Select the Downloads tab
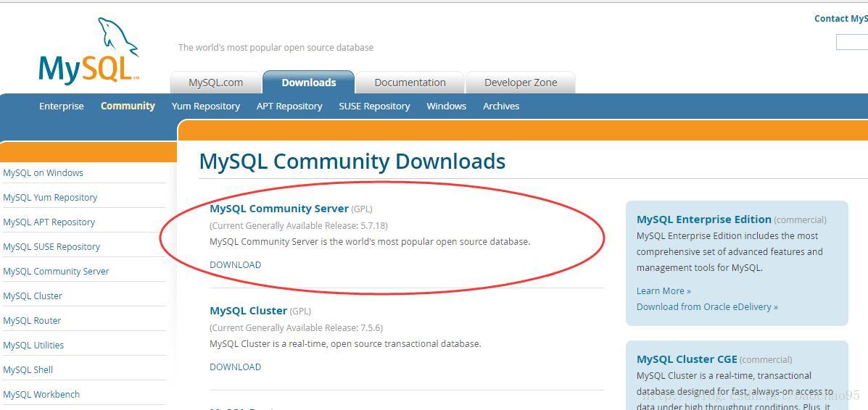The width and height of the screenshot is (868, 410). [308, 83]
